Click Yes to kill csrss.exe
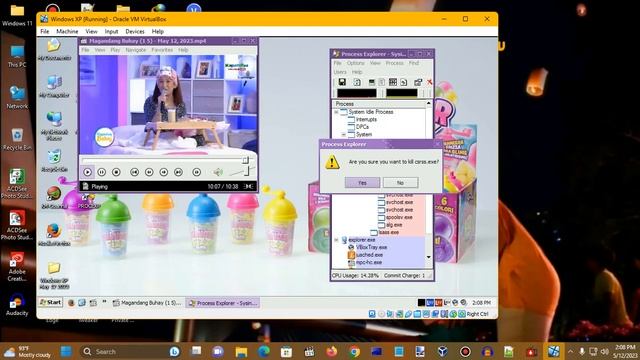 (362, 182)
